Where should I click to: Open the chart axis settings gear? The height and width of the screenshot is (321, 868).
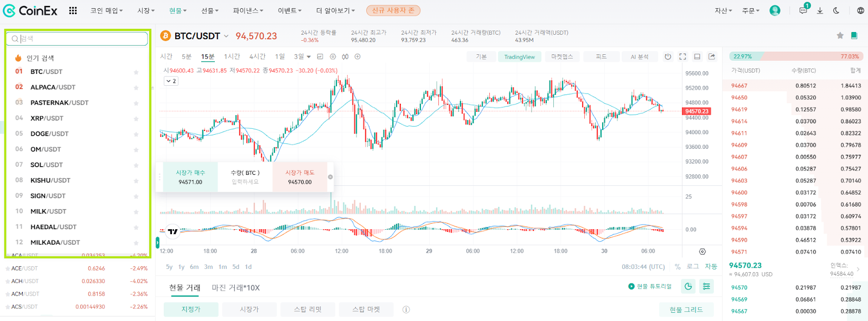click(702, 251)
